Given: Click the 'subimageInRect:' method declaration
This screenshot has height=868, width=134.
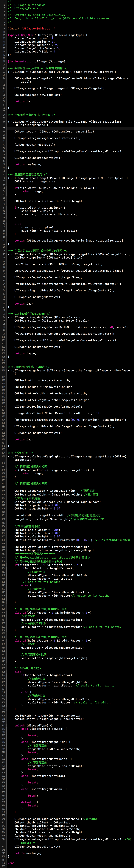Looking at the screenshot, I should pyautogui.click(x=62, y=72).
